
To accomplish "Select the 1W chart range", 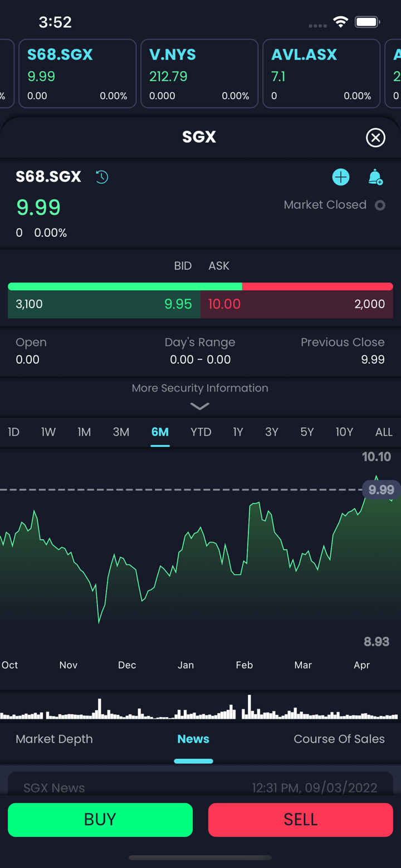I will pyautogui.click(x=48, y=432).
